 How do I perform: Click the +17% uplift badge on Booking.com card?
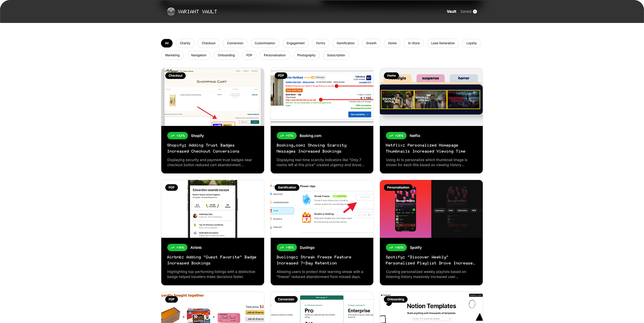pos(286,136)
